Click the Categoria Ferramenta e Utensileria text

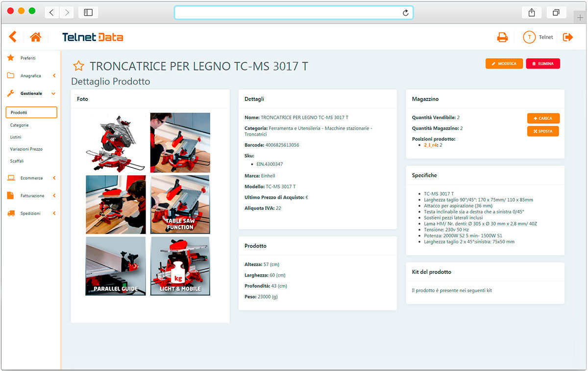coord(309,131)
